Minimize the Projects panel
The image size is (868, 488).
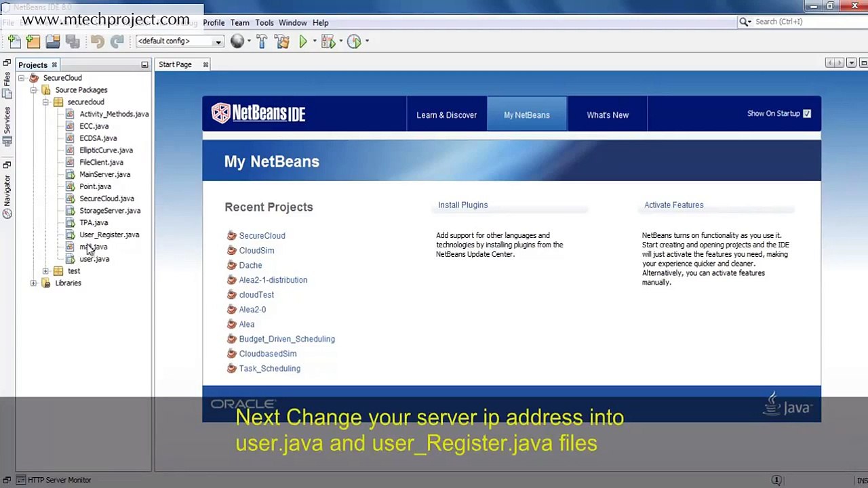click(x=144, y=65)
